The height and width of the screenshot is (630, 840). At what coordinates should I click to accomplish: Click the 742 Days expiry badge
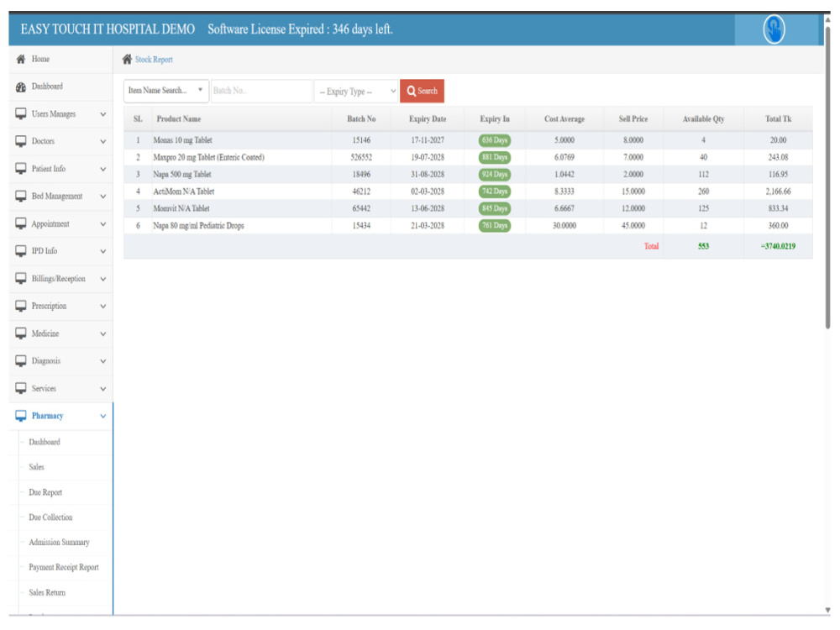(495, 192)
